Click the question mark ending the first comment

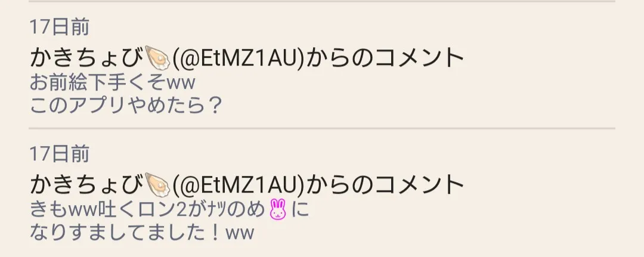tap(213, 106)
